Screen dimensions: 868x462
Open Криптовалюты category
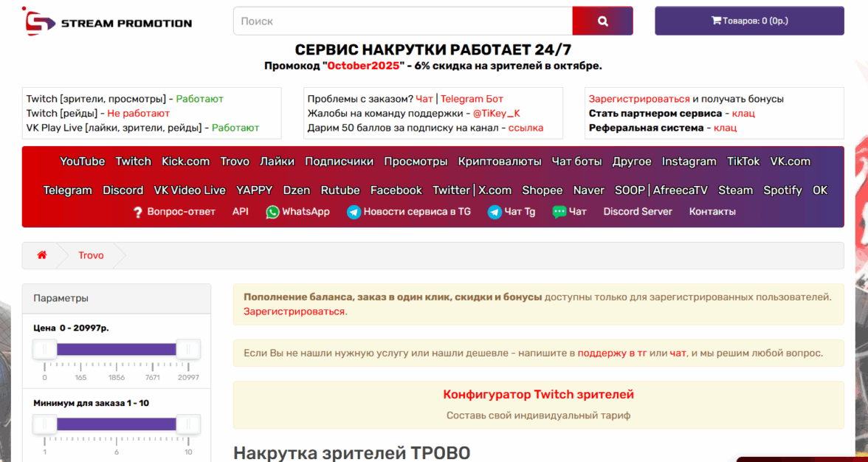coord(500,162)
